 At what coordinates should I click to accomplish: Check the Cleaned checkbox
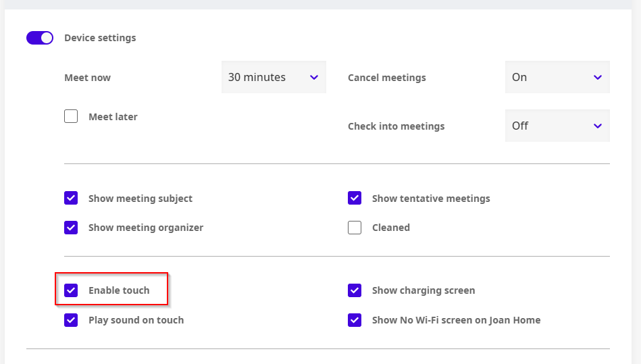point(355,228)
